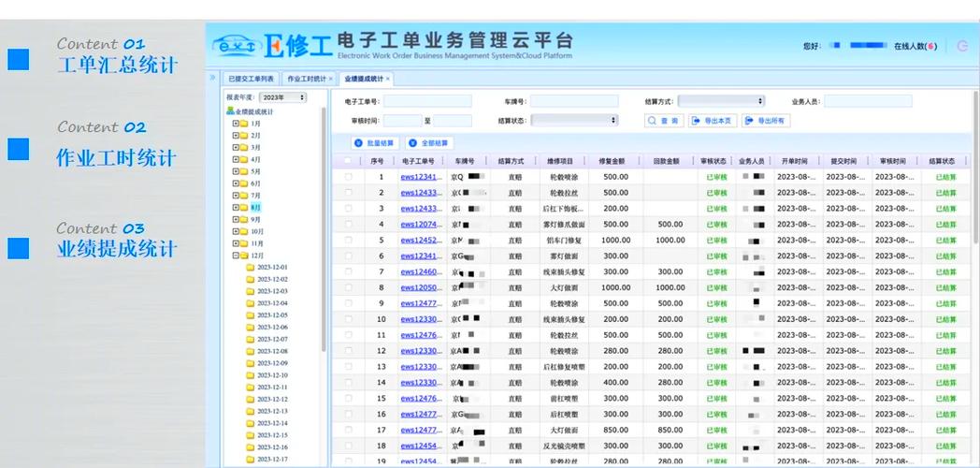Check the checkbox for row 5
The width and height of the screenshot is (980, 468).
(x=348, y=241)
